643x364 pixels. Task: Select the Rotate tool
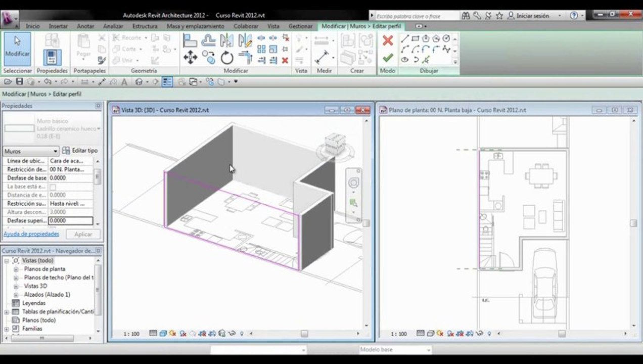coord(227,58)
